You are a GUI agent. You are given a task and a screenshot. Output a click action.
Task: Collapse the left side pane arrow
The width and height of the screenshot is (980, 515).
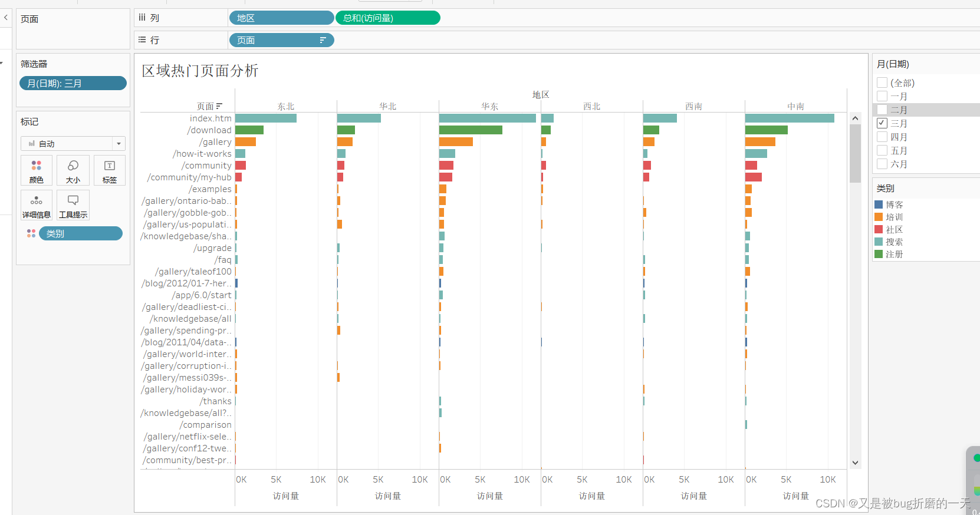[x=6, y=18]
